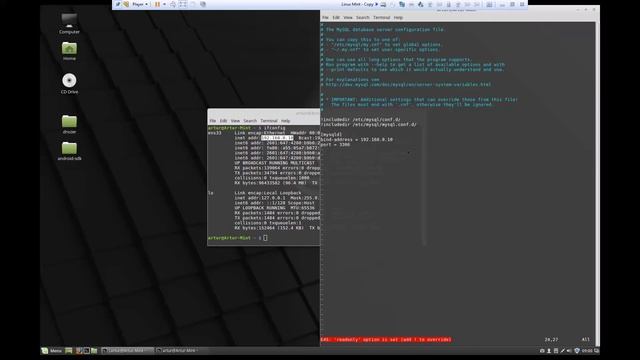Open the View menu in the large editor terminal
This screenshot has height=360, width=640.
point(348,18)
